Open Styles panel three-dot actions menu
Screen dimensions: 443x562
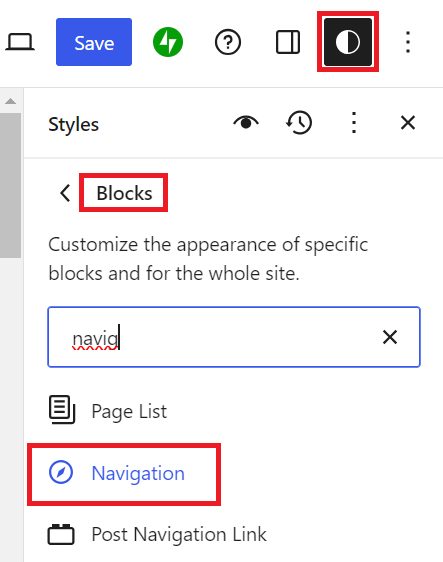coord(354,123)
